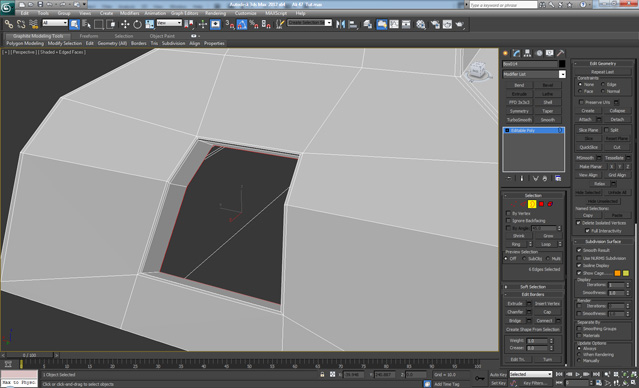Click the Select and Link tool icon

9,24
